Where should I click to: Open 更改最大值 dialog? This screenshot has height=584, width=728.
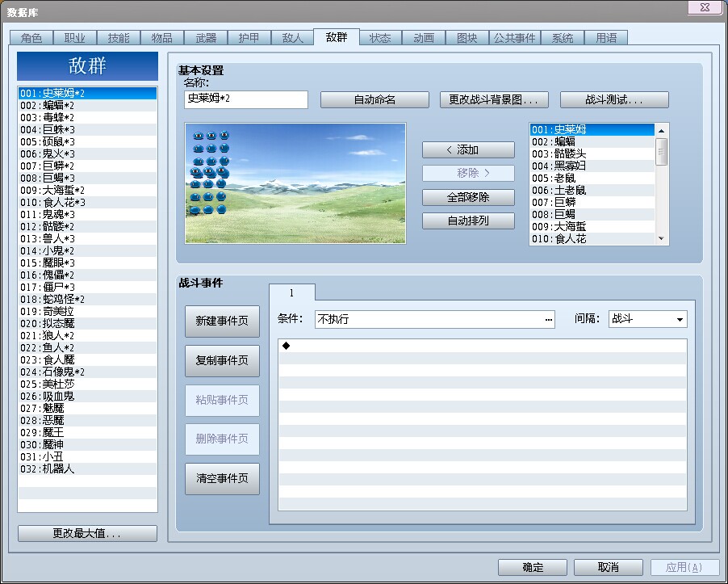point(87,533)
